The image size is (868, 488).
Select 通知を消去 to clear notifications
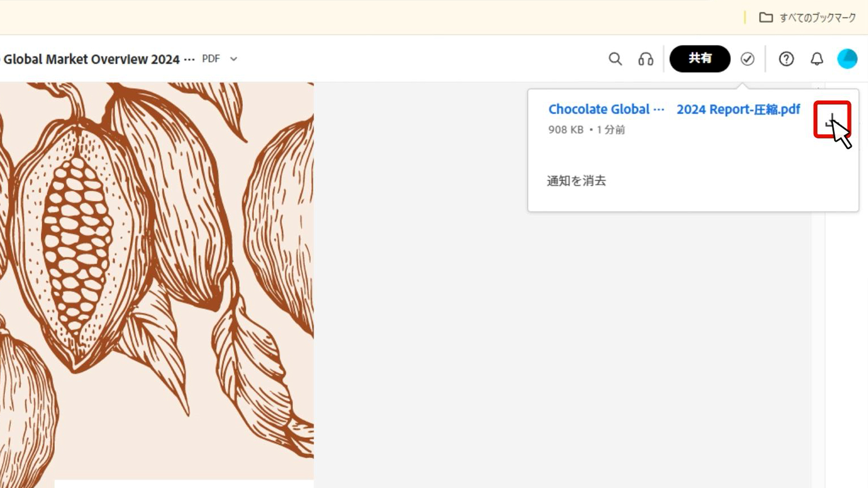click(576, 181)
